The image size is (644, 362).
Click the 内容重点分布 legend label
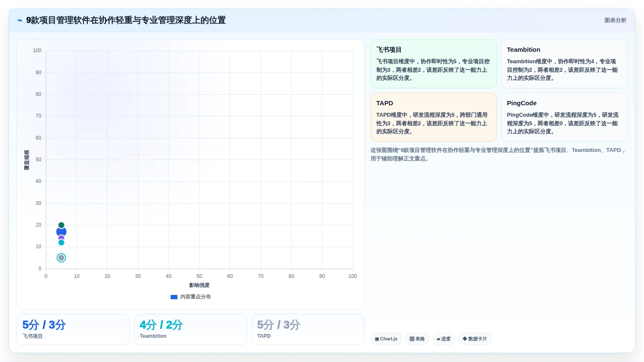coord(195,297)
